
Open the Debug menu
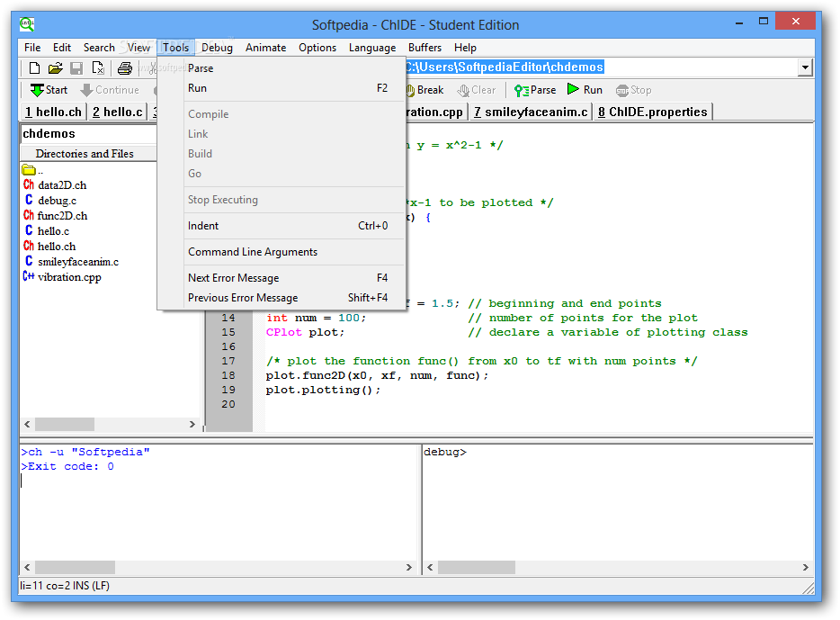217,48
